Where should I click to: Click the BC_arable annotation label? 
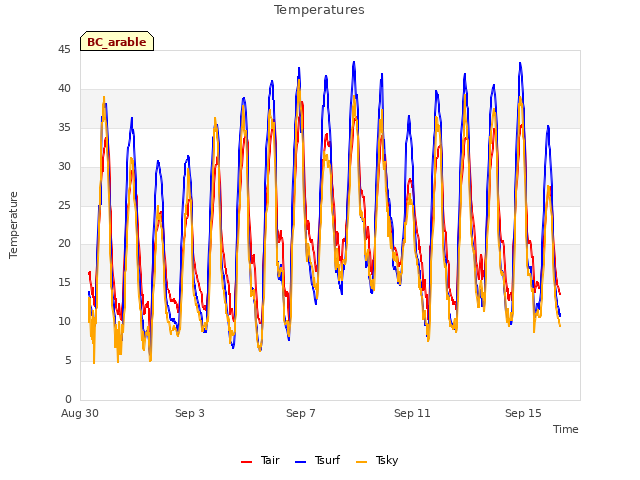pyautogui.click(x=117, y=42)
